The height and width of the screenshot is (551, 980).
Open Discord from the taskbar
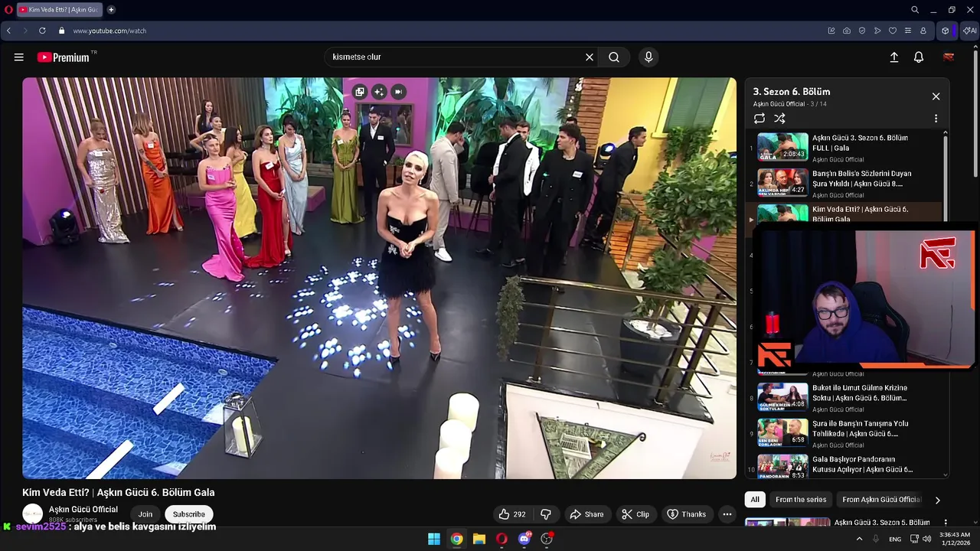point(524,539)
